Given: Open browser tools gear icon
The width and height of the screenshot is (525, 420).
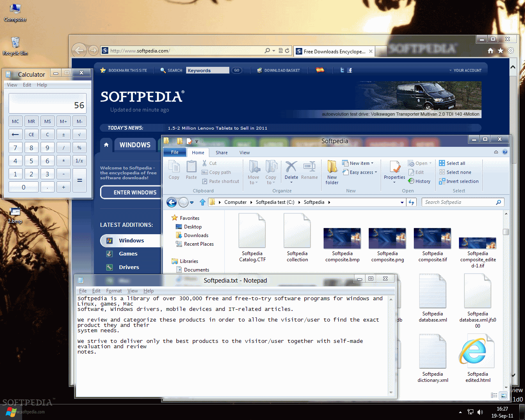Looking at the screenshot, I should click(511, 50).
